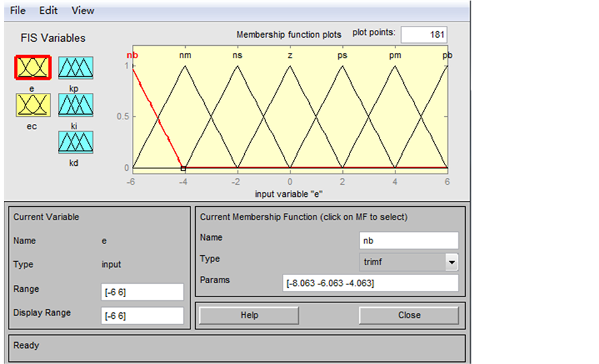Image resolution: width=599 pixels, height=364 pixels.
Task: Click the Close button
Action: [x=409, y=315]
